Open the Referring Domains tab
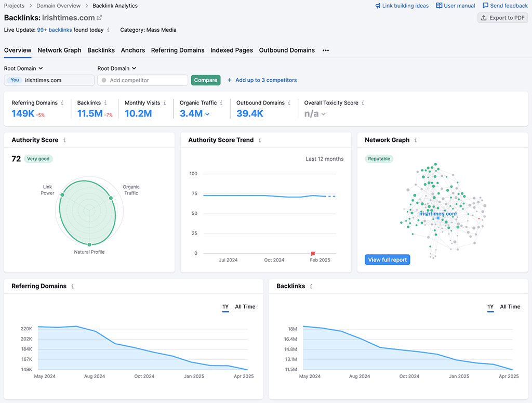This screenshot has width=532, height=403. coord(178,50)
